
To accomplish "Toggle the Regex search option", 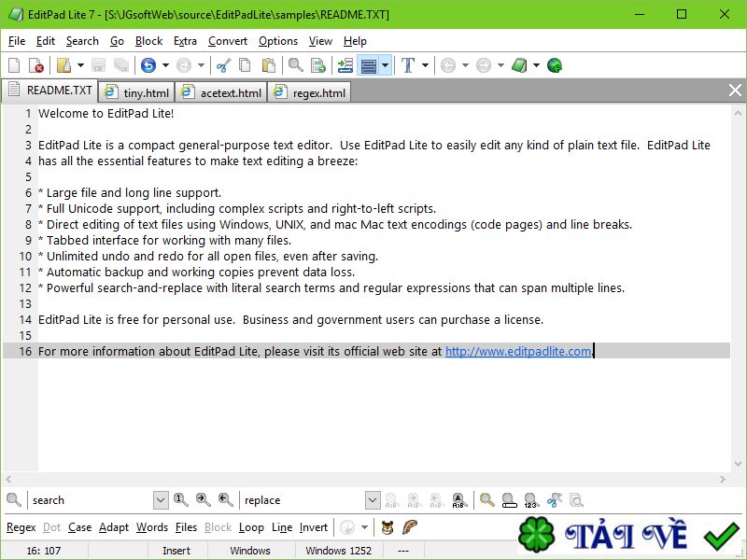I will [21, 527].
